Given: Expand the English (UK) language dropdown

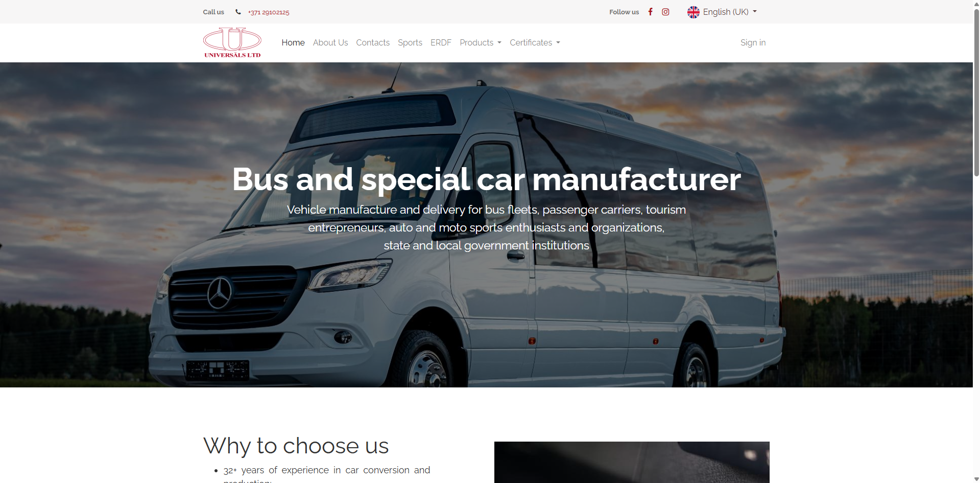Looking at the screenshot, I should click(722, 12).
